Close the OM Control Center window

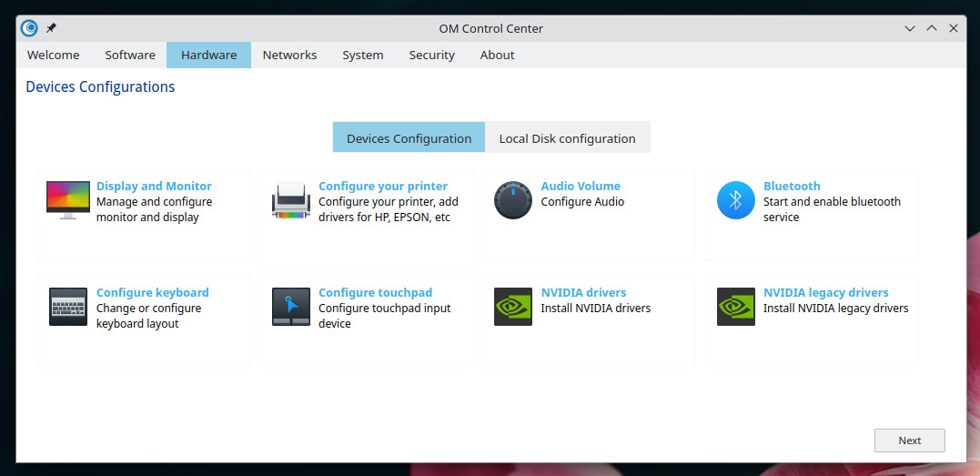[x=954, y=28]
